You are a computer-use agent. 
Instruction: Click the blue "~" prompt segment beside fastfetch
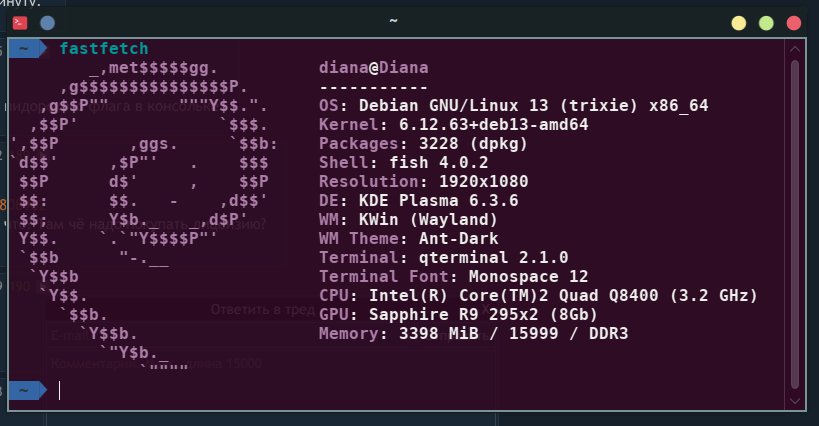point(24,48)
